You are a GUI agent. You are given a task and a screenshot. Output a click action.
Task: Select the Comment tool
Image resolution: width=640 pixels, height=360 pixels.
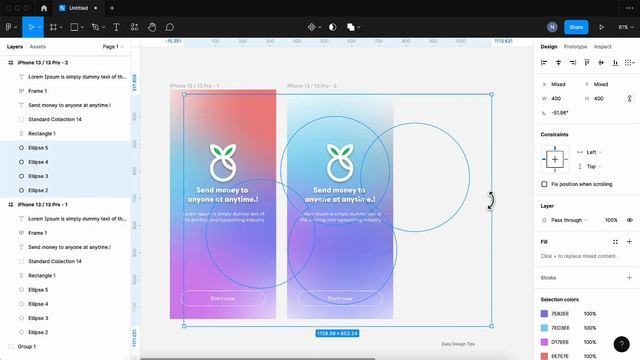pos(170,27)
